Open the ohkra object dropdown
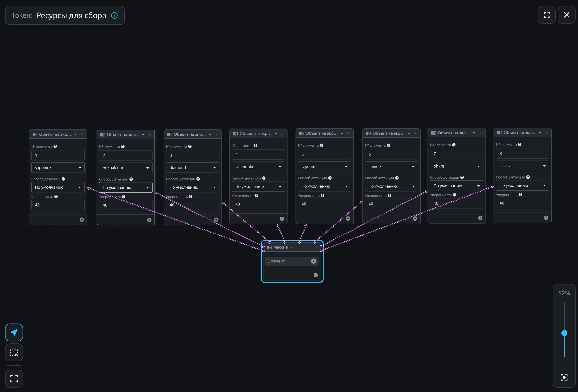 (x=456, y=166)
